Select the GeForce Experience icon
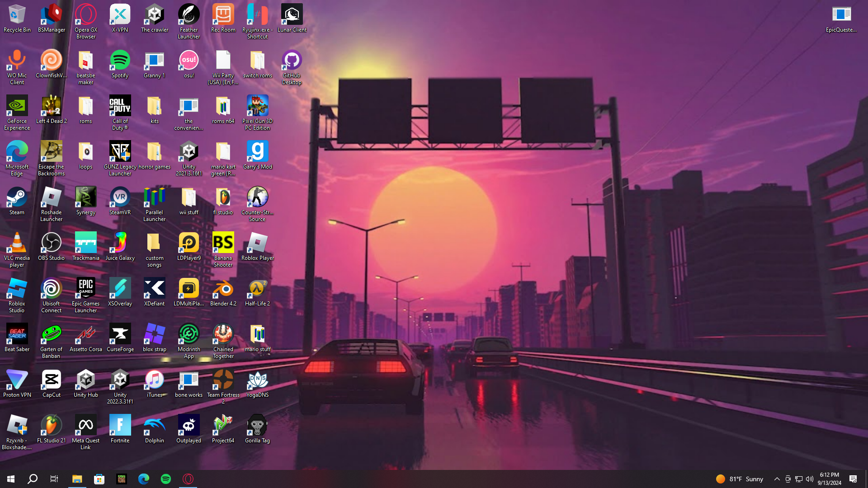 click(17, 113)
